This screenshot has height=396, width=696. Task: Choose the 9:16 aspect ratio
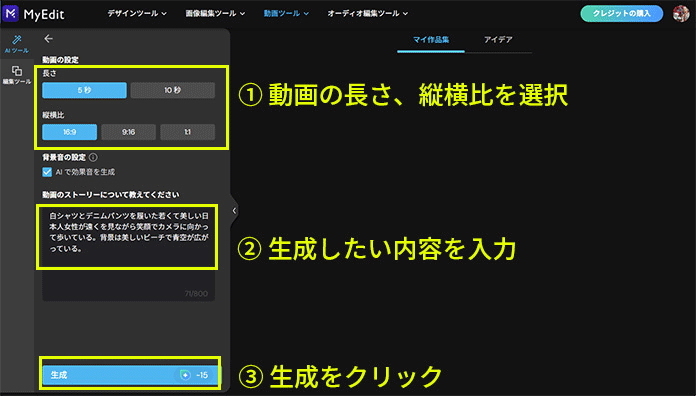128,132
